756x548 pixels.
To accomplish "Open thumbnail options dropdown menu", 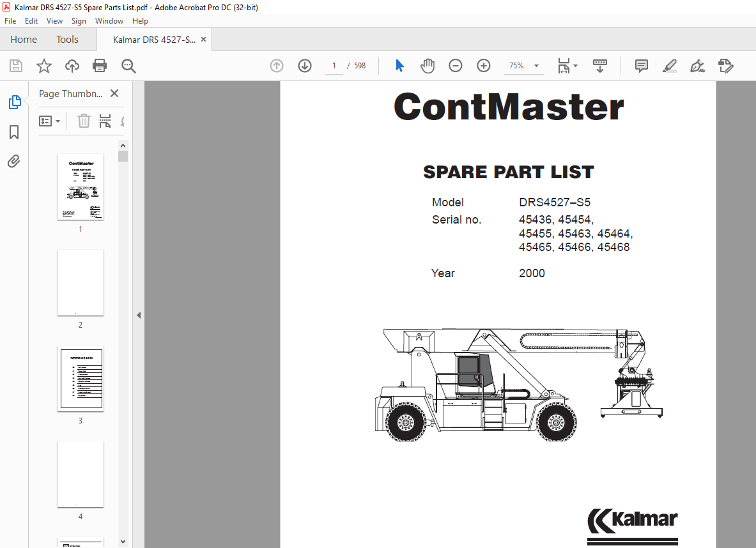I will pyautogui.click(x=49, y=121).
